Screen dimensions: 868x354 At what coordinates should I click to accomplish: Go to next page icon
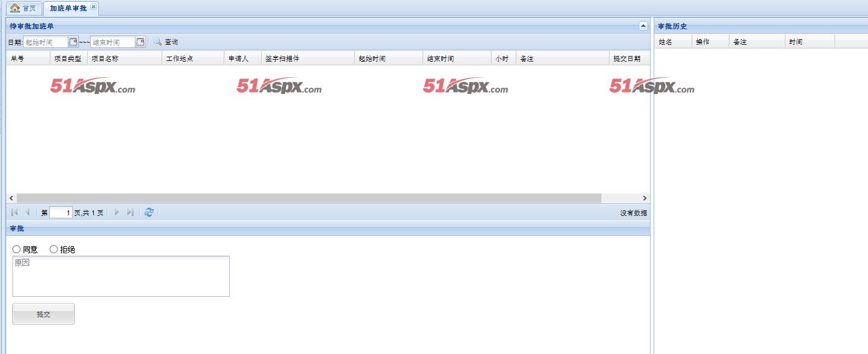(117, 212)
